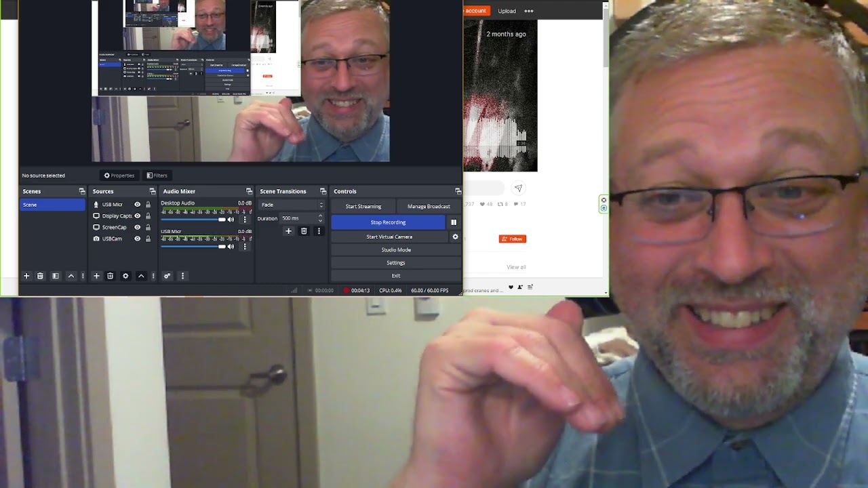Click the send comment arrow icon

tap(518, 188)
